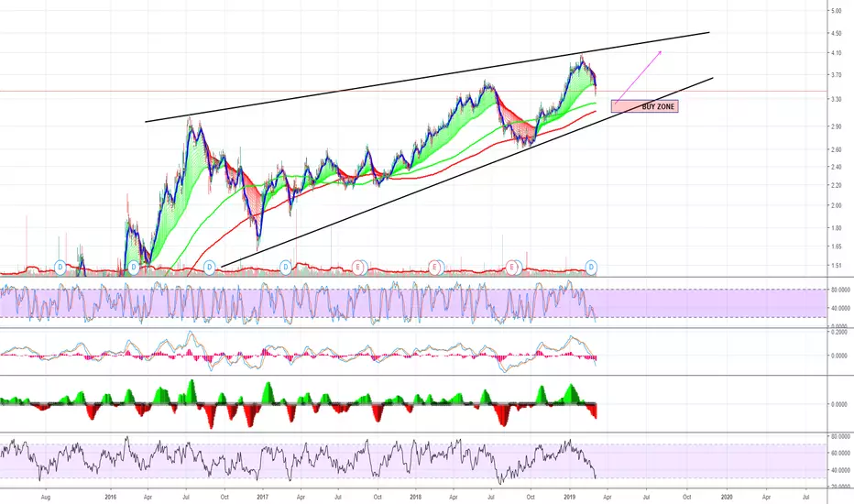Screen dimensions: 854x504
Task: Click the 1.65 price axis label
Action: [836, 247]
